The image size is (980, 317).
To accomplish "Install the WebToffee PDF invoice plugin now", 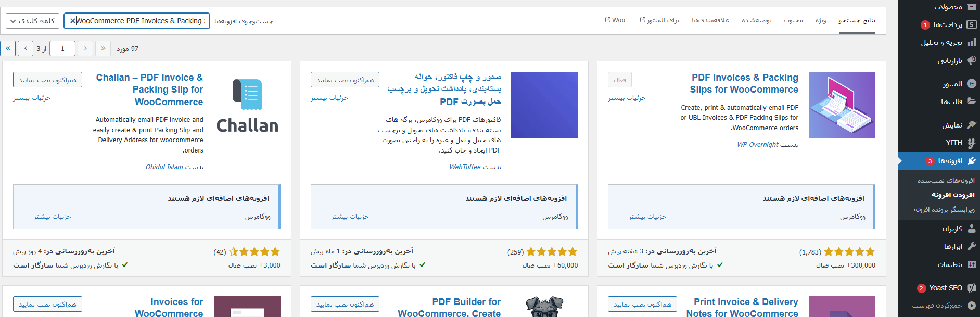I will click(x=345, y=80).
